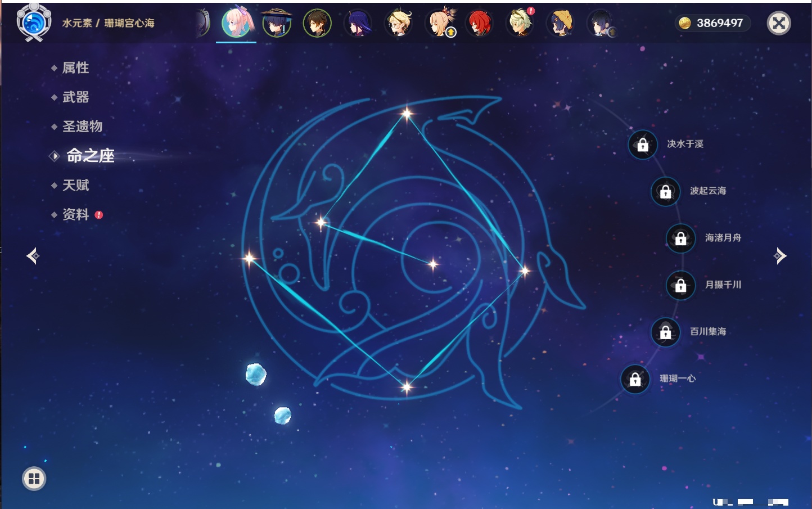The width and height of the screenshot is (812, 509).
Task: Select the 命之座 constellation menu
Action: coord(90,156)
